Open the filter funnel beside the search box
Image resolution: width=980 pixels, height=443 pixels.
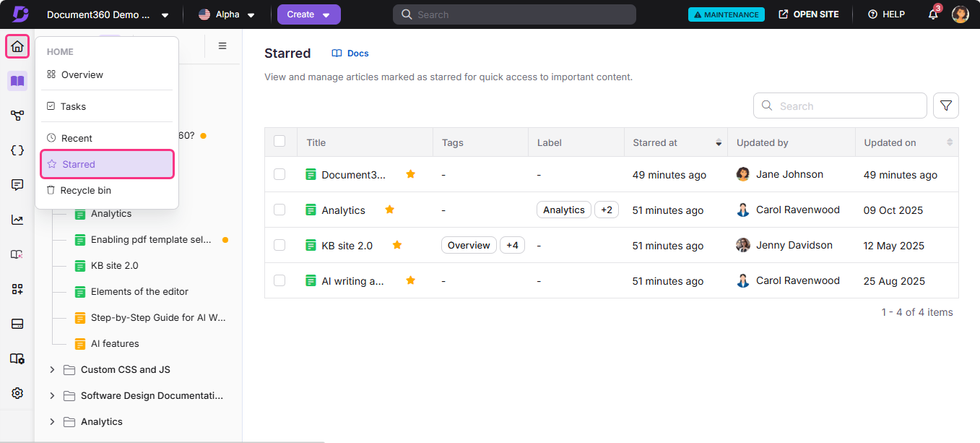click(946, 106)
